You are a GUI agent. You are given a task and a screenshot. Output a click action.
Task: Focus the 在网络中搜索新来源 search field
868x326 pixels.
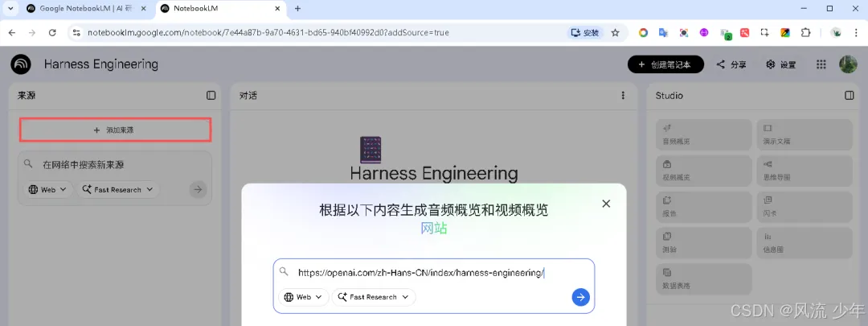[115, 165]
